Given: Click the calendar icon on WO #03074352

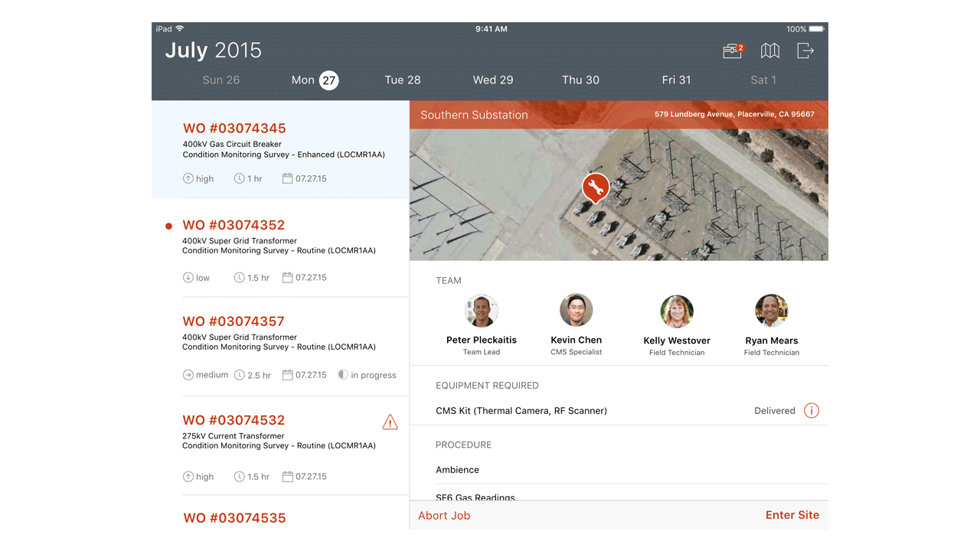Looking at the screenshot, I should (287, 278).
